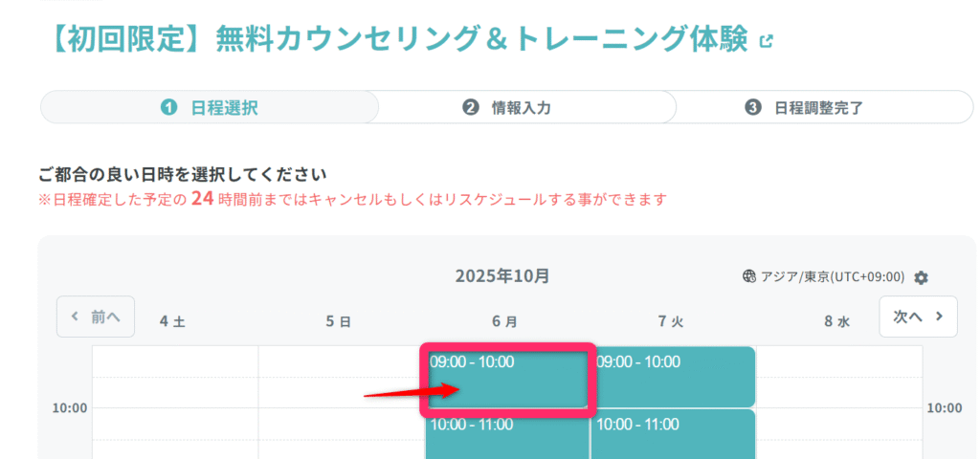The image size is (980, 459).
Task: Pick the Monday 10:00 - 11:00 slot
Action: (507, 435)
